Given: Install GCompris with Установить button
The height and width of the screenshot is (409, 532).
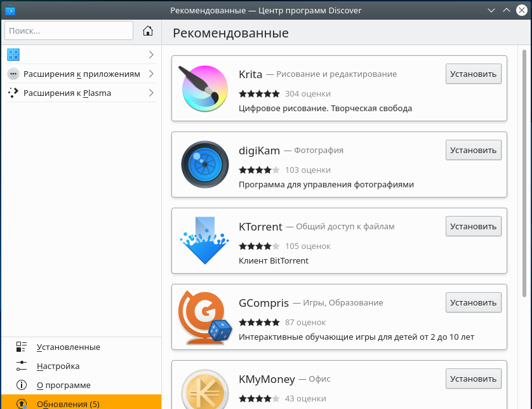Looking at the screenshot, I should (x=474, y=302).
